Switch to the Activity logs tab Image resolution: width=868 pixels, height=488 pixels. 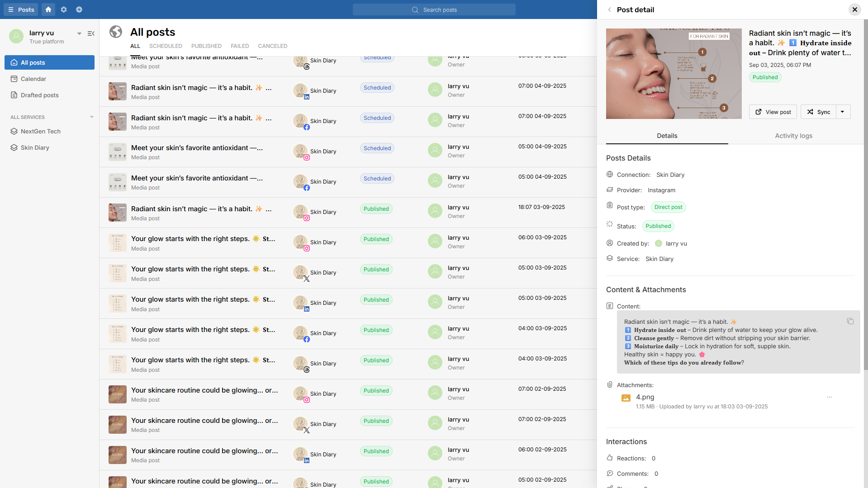tap(793, 136)
